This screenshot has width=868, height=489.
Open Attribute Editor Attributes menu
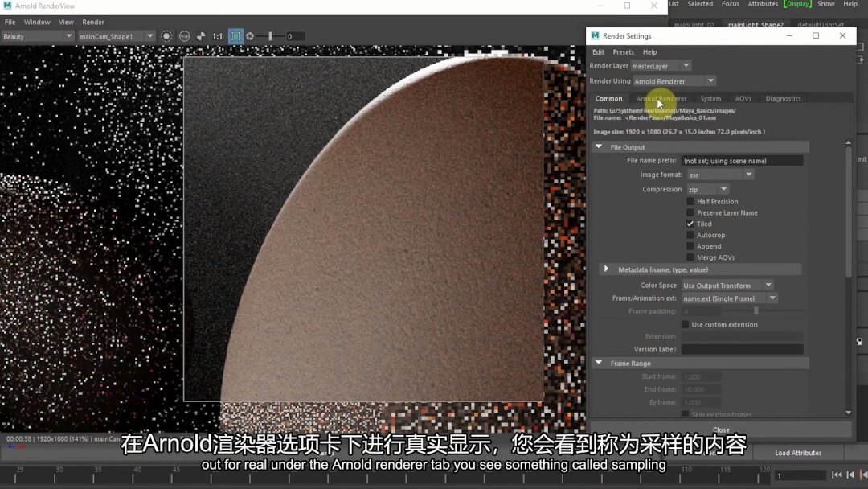[x=763, y=4]
